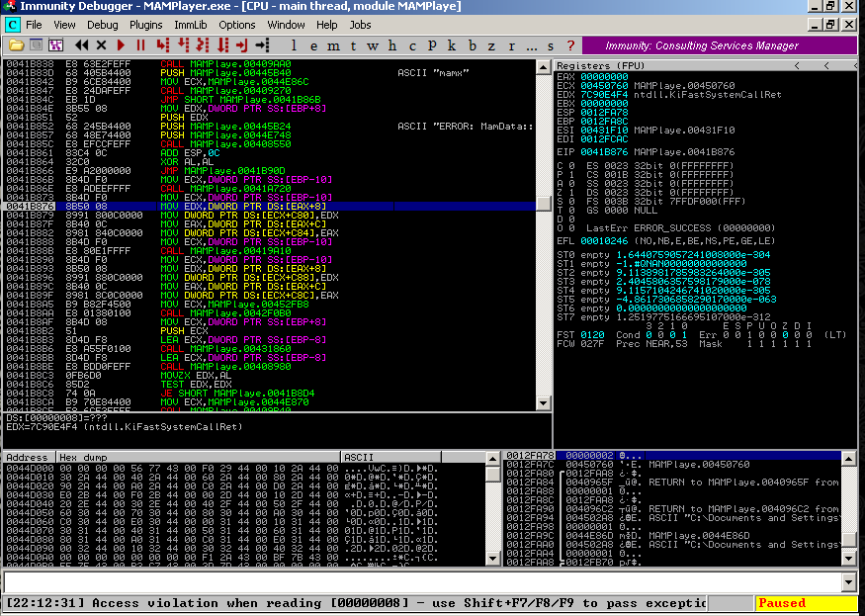Switch to CPU view with the 'c' button
865x616 pixels.
point(412,45)
